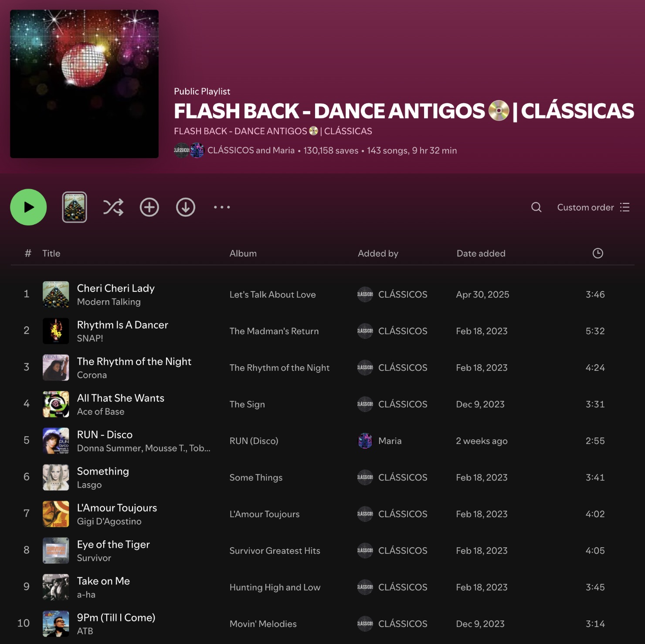
Task: Toggle the mini playlist cover beside Play
Action: [74, 207]
